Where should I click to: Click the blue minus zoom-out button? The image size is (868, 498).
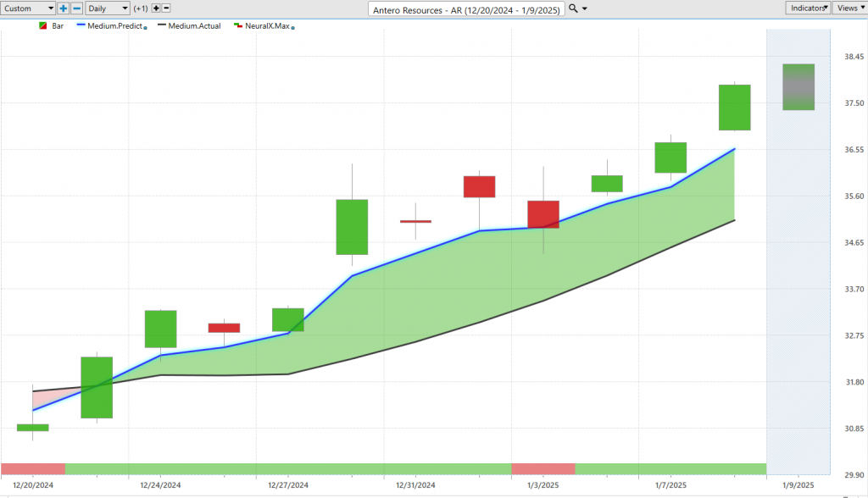pos(77,8)
